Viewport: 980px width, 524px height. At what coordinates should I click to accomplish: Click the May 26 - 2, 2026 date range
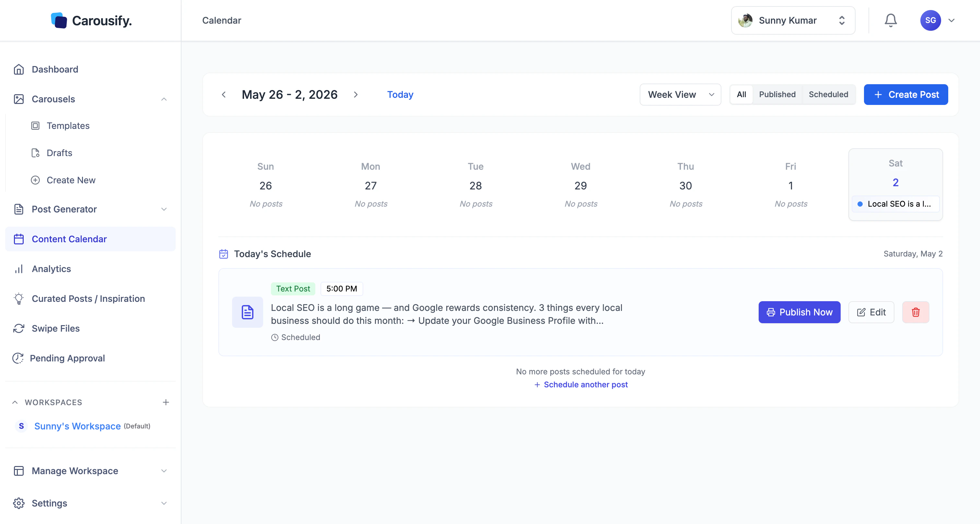tap(289, 94)
